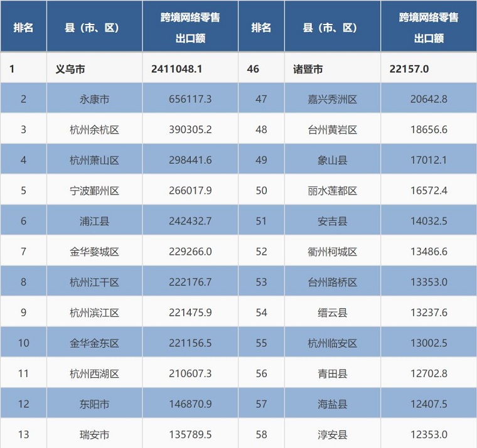Select the value 14032.5
This screenshot has height=448, width=477.
(429, 221)
